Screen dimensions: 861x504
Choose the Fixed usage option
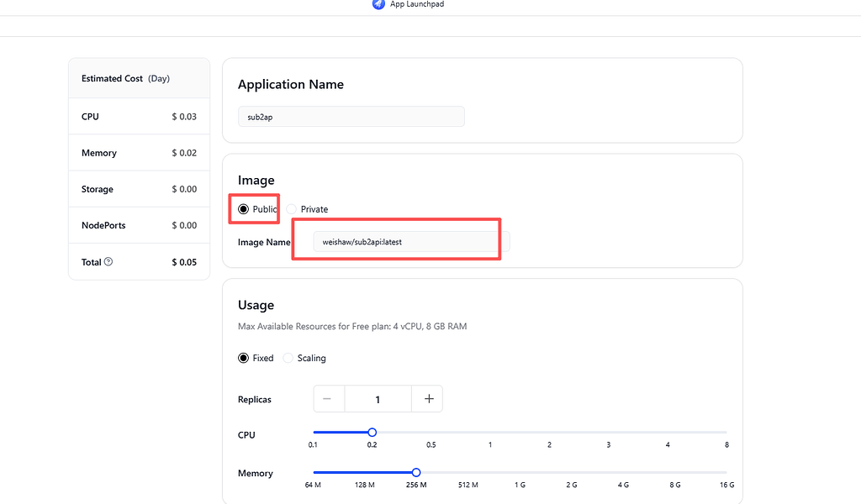(x=243, y=358)
